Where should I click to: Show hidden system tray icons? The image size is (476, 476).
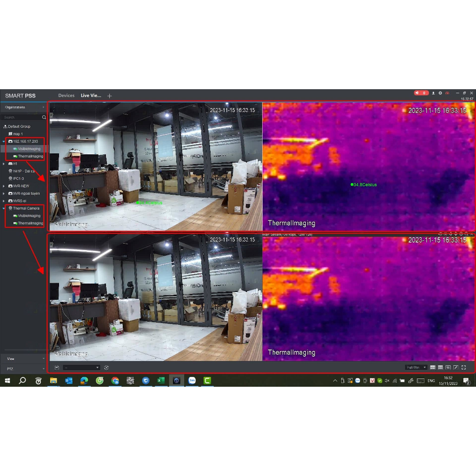click(335, 381)
